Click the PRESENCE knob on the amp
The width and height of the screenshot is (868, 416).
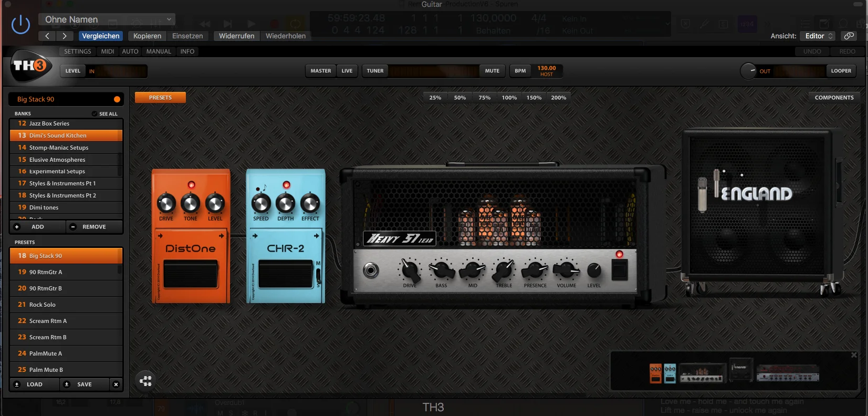pyautogui.click(x=535, y=270)
